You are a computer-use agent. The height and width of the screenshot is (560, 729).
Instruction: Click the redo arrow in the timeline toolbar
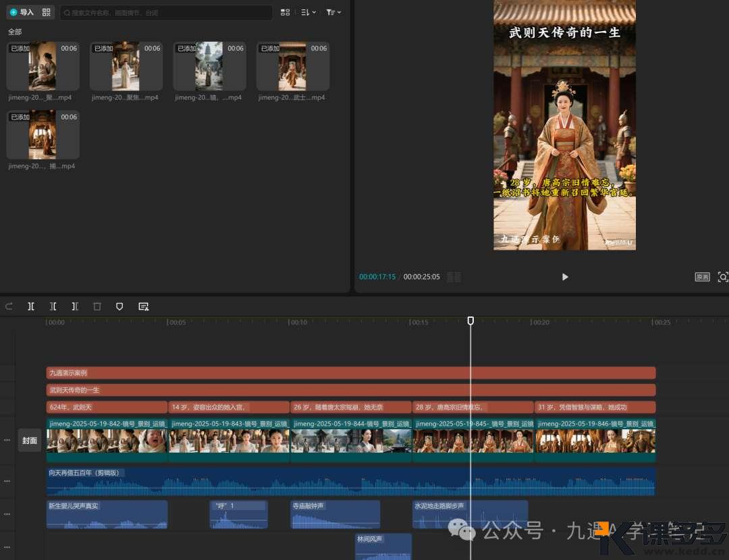(9, 306)
